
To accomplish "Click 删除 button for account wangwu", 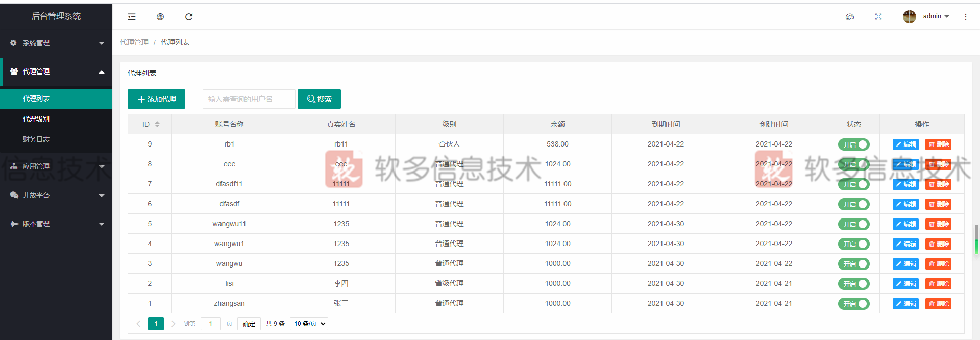I will click(x=938, y=264).
